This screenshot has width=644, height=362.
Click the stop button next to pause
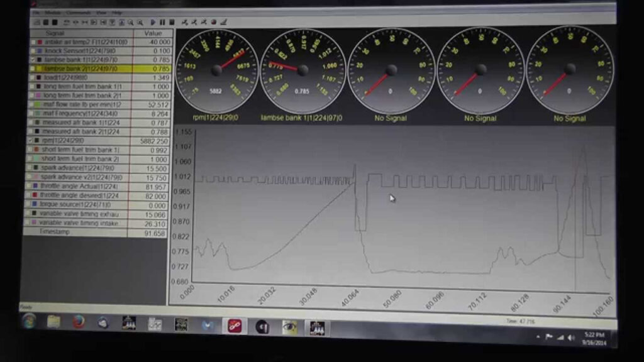172,22
